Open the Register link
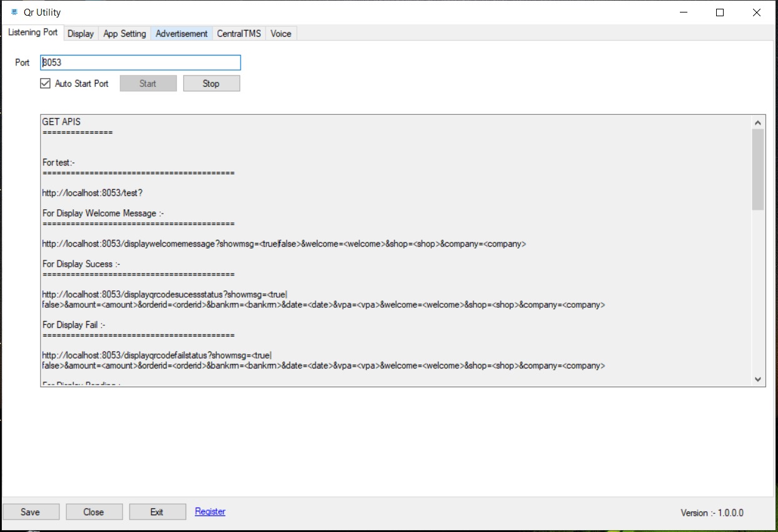This screenshot has width=778, height=532. 210,511
